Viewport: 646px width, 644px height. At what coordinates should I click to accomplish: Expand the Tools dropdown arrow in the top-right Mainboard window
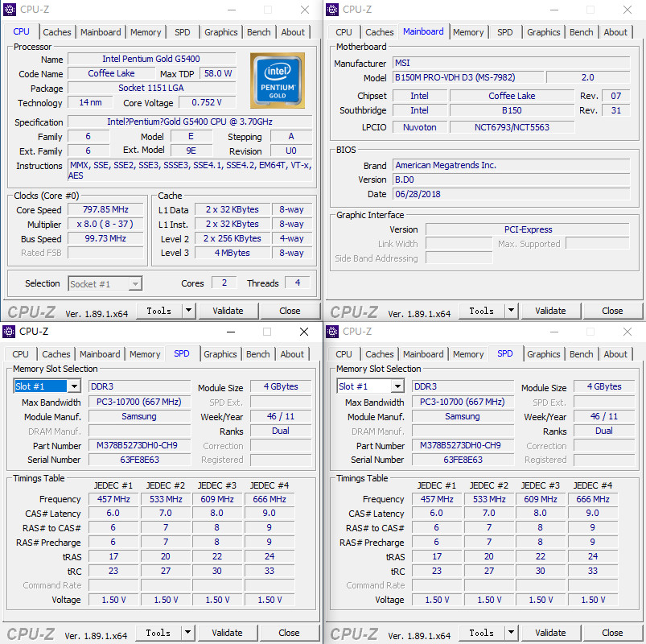point(512,311)
